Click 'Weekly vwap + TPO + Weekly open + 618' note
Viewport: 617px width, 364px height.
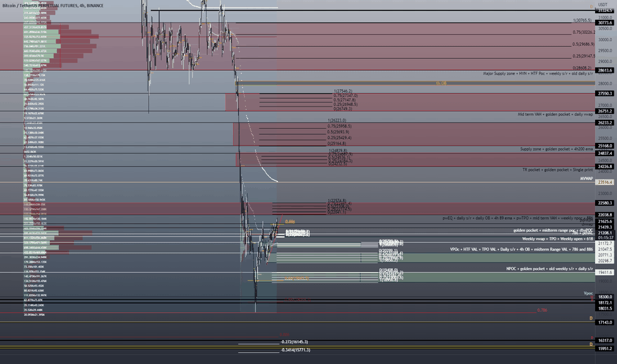(x=557, y=239)
